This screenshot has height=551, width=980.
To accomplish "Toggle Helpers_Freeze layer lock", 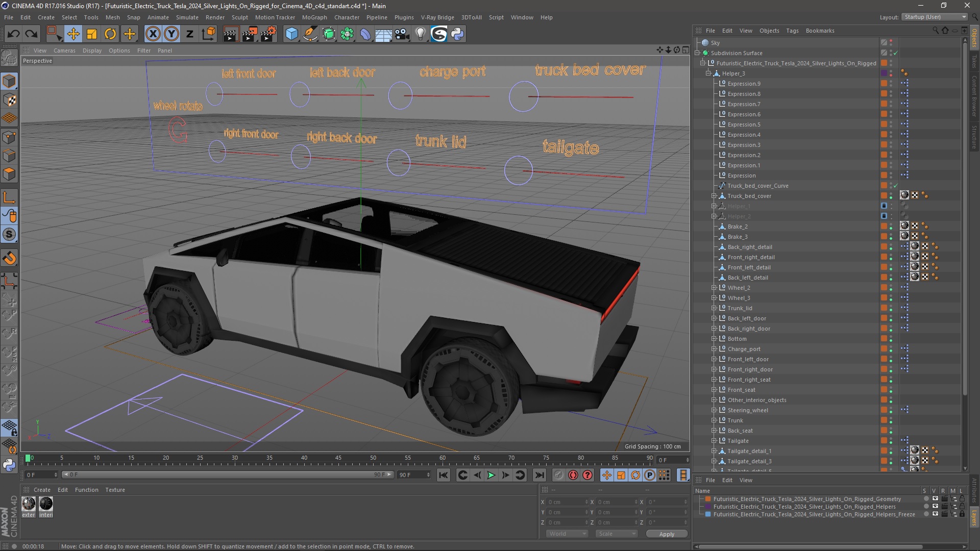I will 962,514.
